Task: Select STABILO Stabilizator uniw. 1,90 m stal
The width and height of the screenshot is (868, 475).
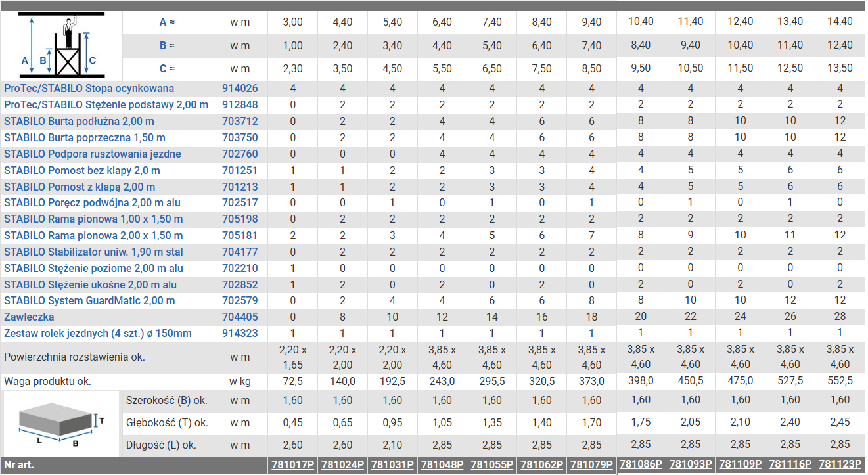Action: click(x=93, y=252)
